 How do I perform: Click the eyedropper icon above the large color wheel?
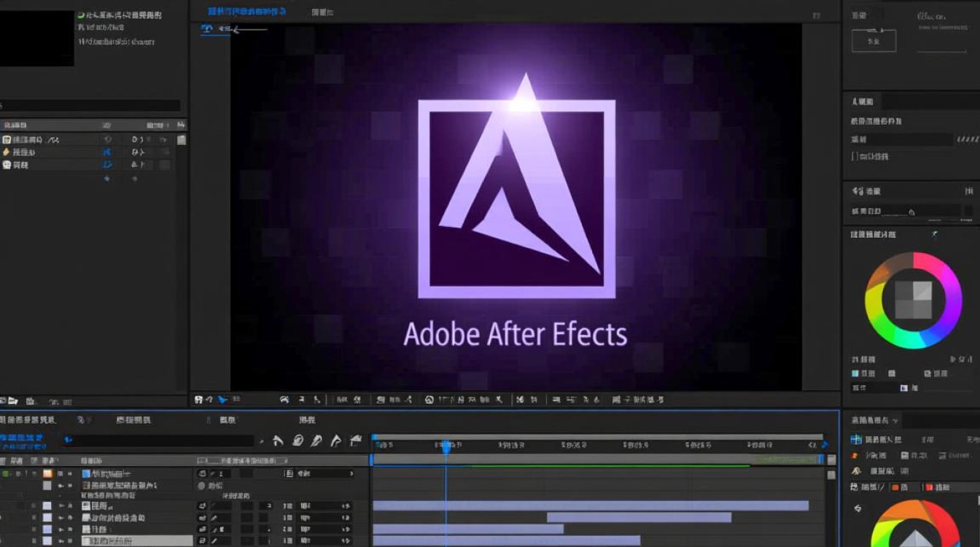point(936,234)
